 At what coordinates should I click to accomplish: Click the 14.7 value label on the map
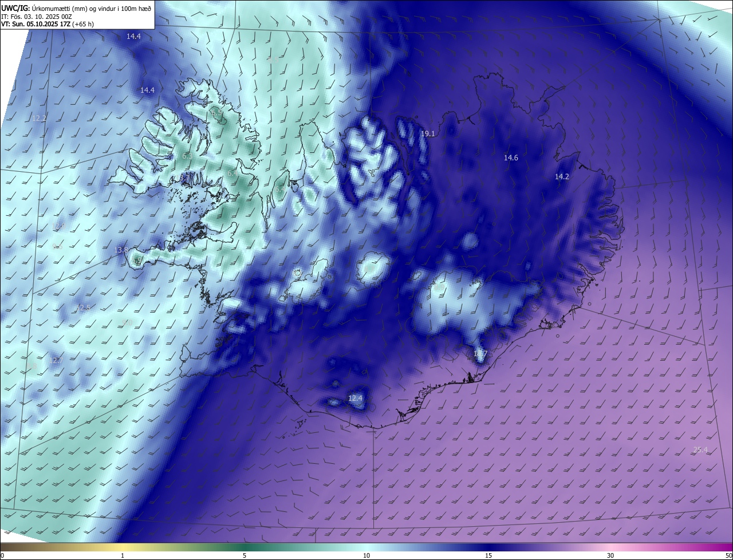[480, 353]
